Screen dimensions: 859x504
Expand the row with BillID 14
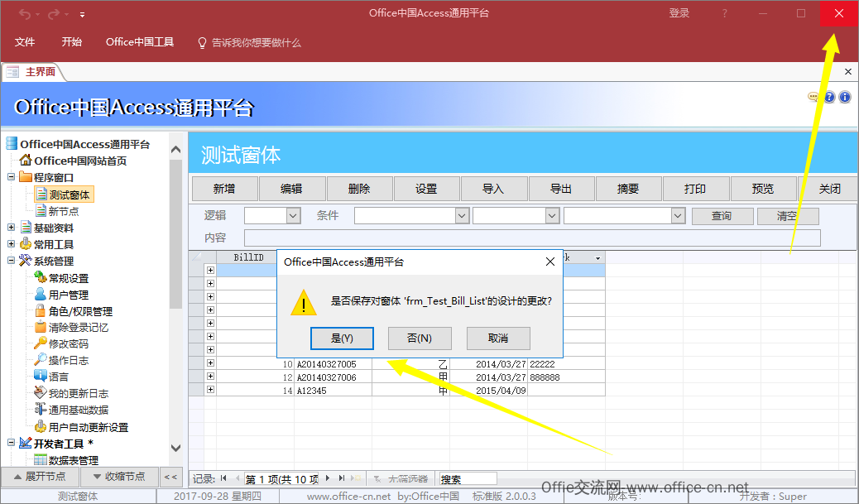coord(210,390)
